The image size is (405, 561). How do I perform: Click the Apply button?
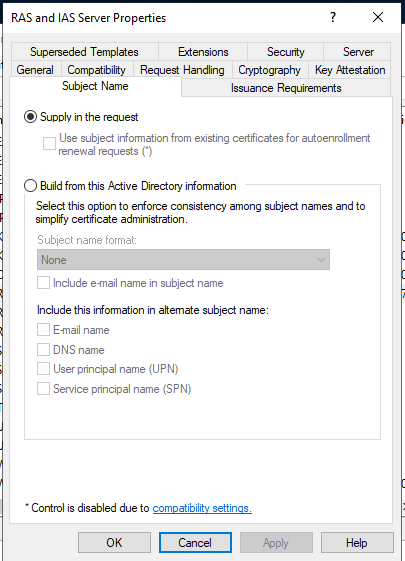pos(276,542)
